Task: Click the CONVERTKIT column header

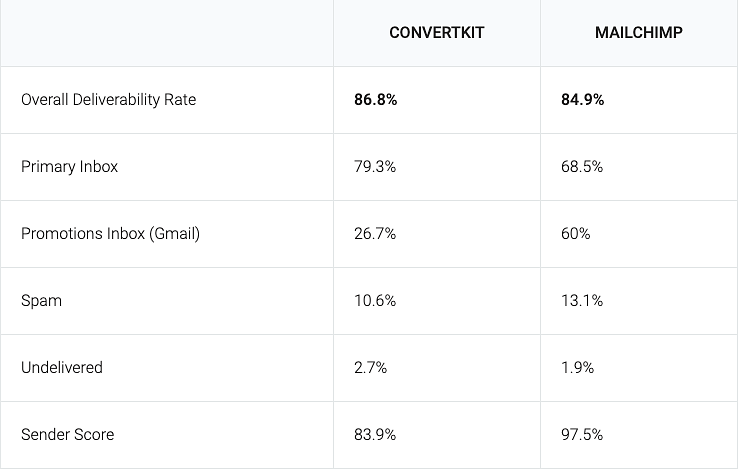Action: pyautogui.click(x=436, y=33)
